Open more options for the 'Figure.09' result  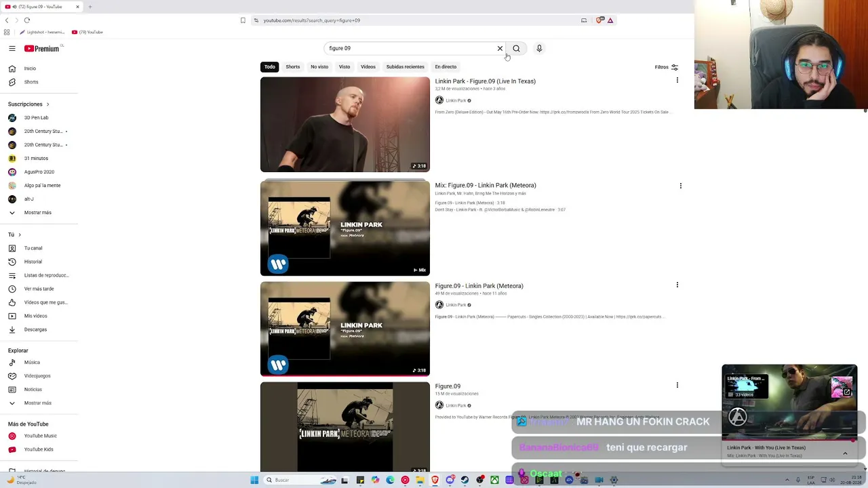click(677, 386)
